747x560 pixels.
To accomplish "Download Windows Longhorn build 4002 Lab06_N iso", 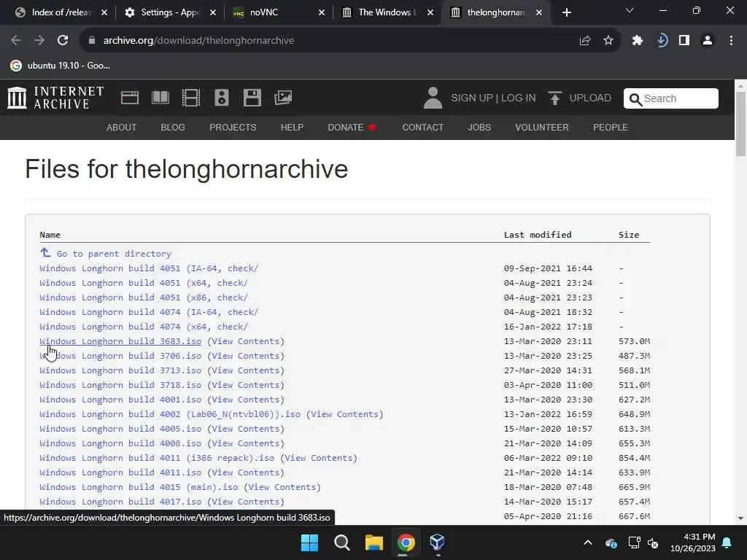I will (x=170, y=414).
